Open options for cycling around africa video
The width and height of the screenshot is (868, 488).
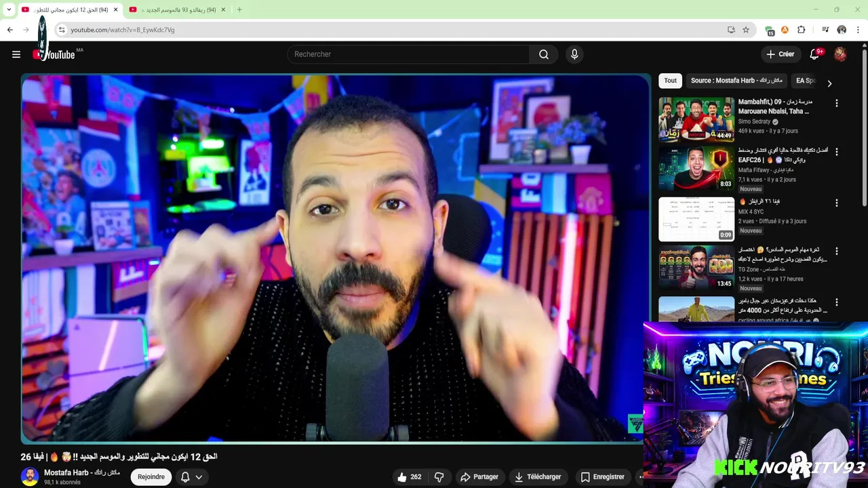point(836,302)
